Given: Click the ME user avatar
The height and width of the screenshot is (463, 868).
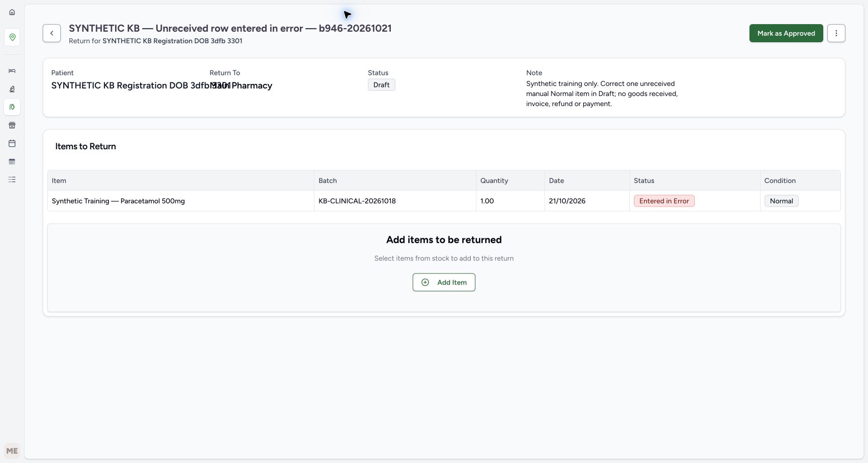Looking at the screenshot, I should [x=12, y=451].
